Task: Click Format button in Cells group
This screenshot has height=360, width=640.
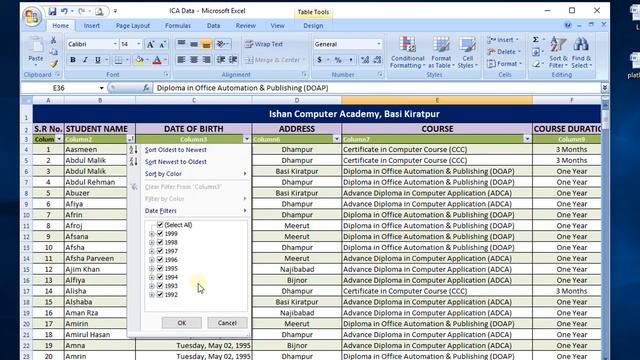Action: (x=504, y=64)
